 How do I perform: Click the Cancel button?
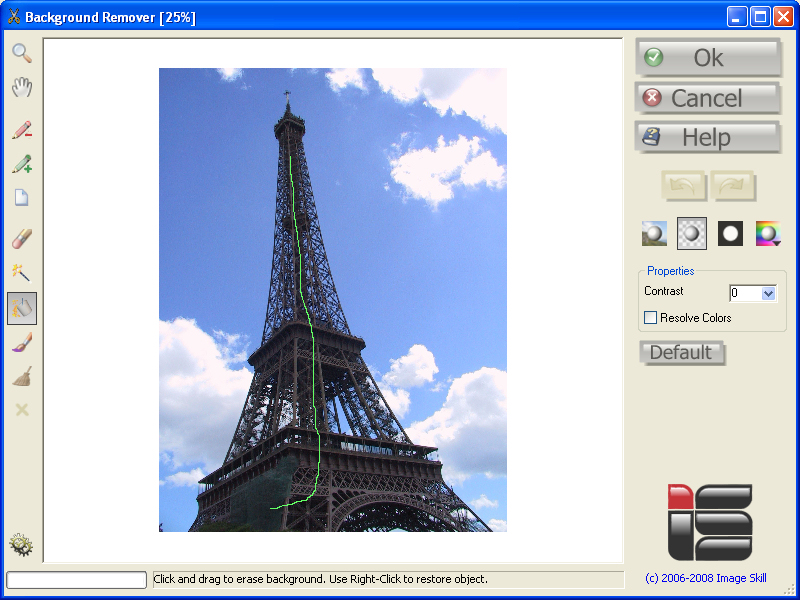708,97
